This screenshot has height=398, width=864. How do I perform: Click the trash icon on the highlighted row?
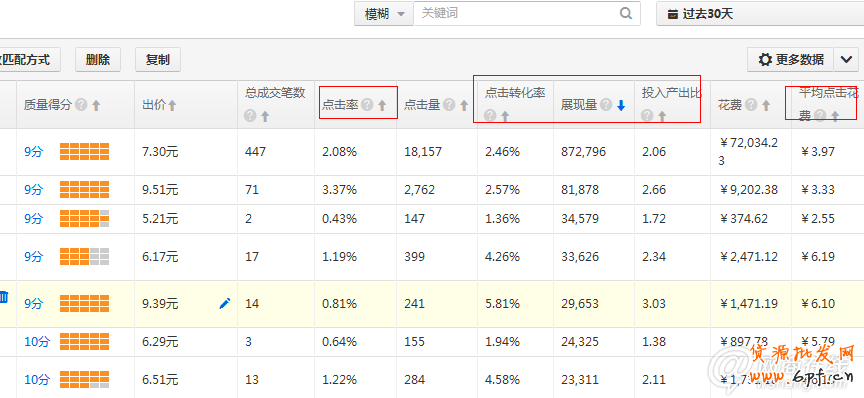[x=4, y=297]
